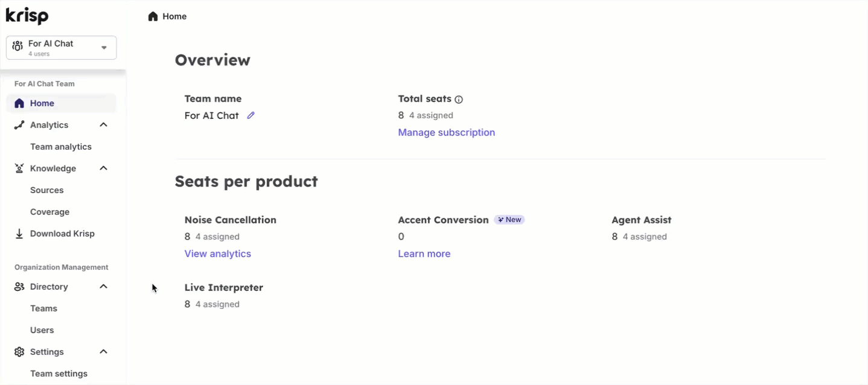Click the Download Krisp arrow icon
868x385 pixels.
click(x=19, y=234)
